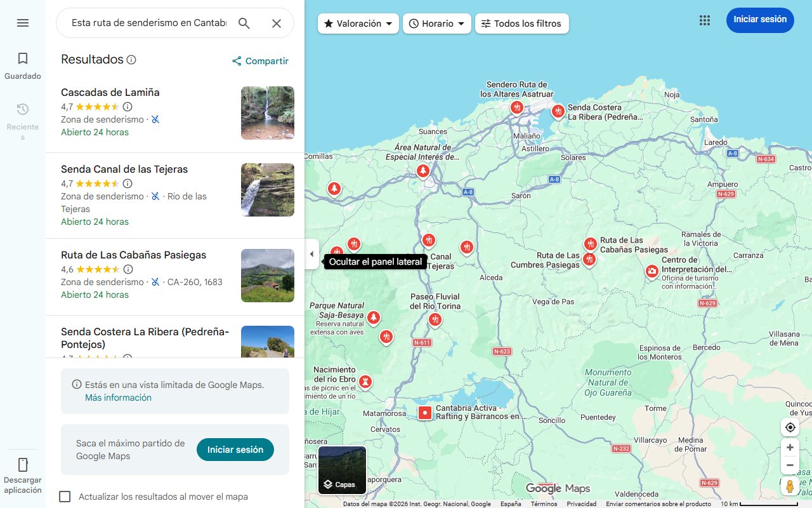This screenshot has width=812, height=508.
Task: Open the Google apps launcher grid
Action: pos(704,20)
